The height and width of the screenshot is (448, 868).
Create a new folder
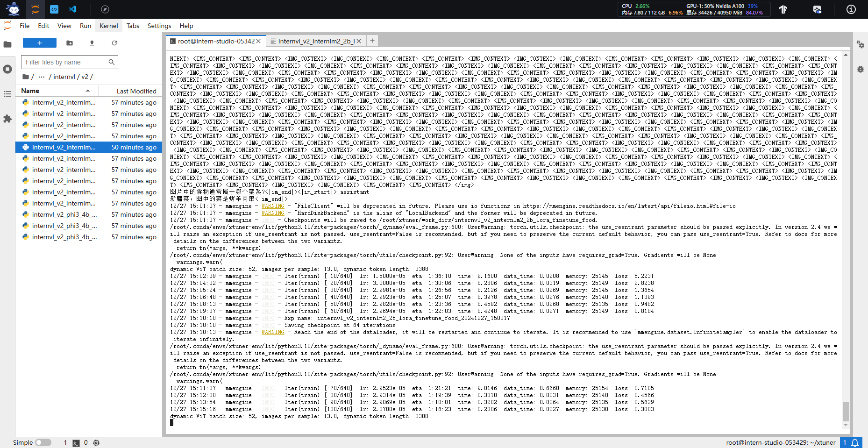pos(70,43)
